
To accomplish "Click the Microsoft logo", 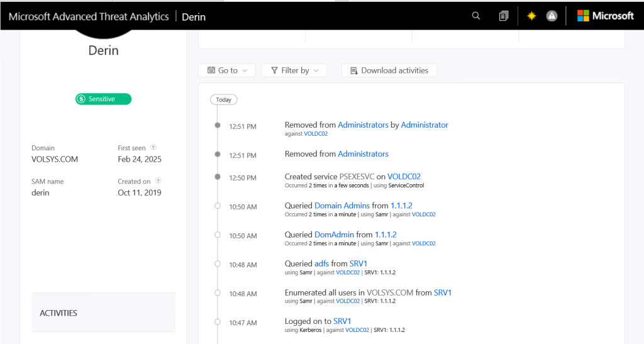I will (605, 16).
